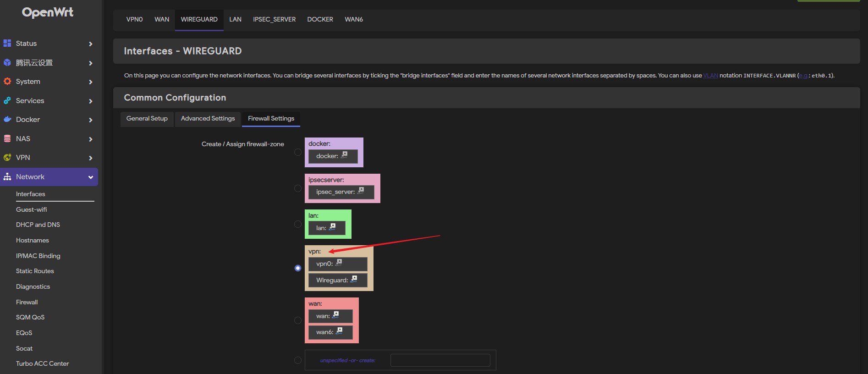This screenshot has width=868, height=374.
Task: Select the docker firewall zone radio button
Action: click(298, 152)
